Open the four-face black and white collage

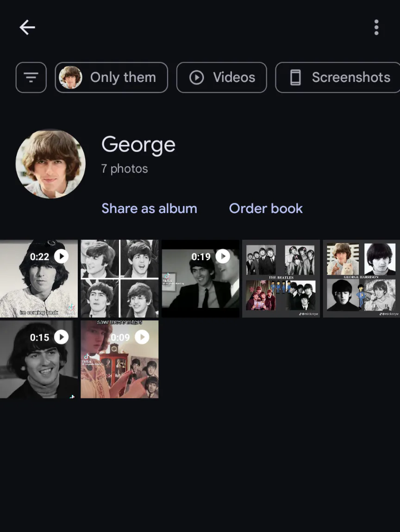pyautogui.click(x=119, y=279)
